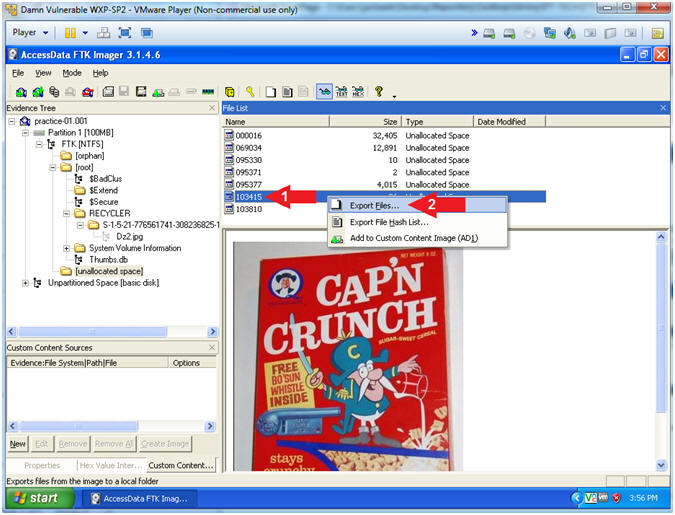Viewport: 675px width, 515px height.
Task: Click the Remove All Evidence Items icon
Action: click(x=88, y=92)
